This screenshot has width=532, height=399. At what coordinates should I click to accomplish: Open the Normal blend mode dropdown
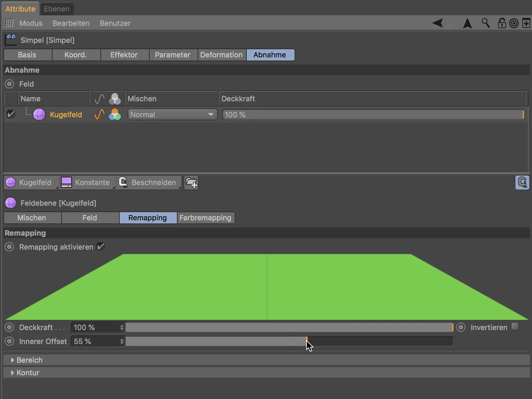173,115
